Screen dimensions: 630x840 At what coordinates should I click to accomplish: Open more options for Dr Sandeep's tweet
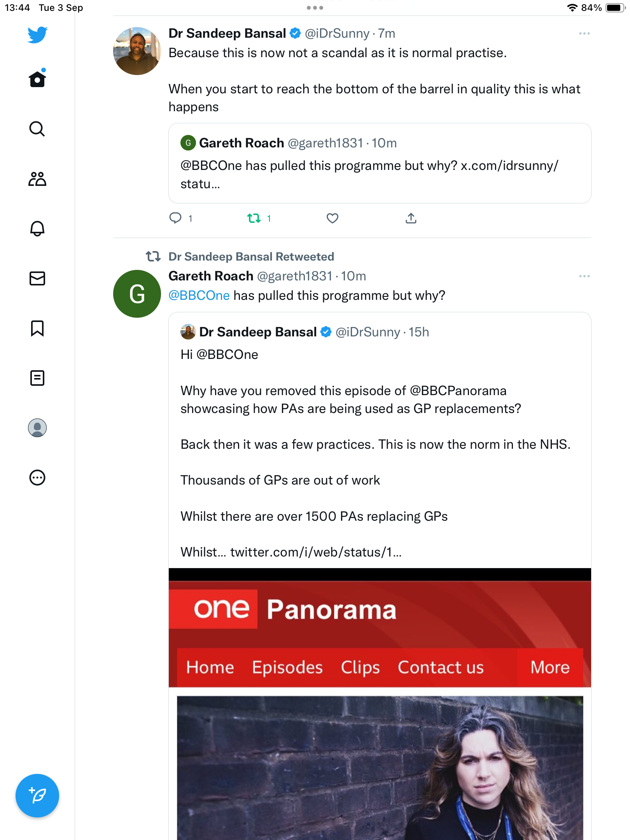[584, 33]
